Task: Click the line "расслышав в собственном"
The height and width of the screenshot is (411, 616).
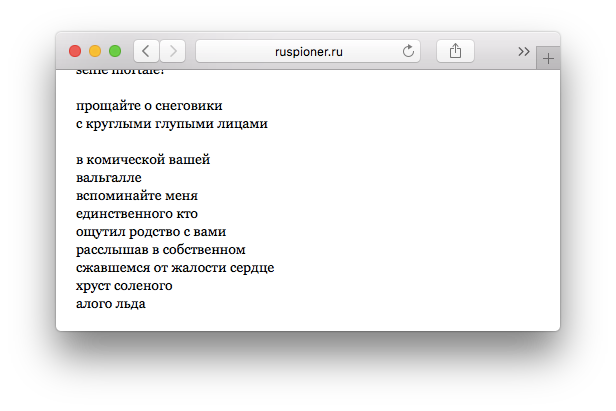Action: pos(160,250)
